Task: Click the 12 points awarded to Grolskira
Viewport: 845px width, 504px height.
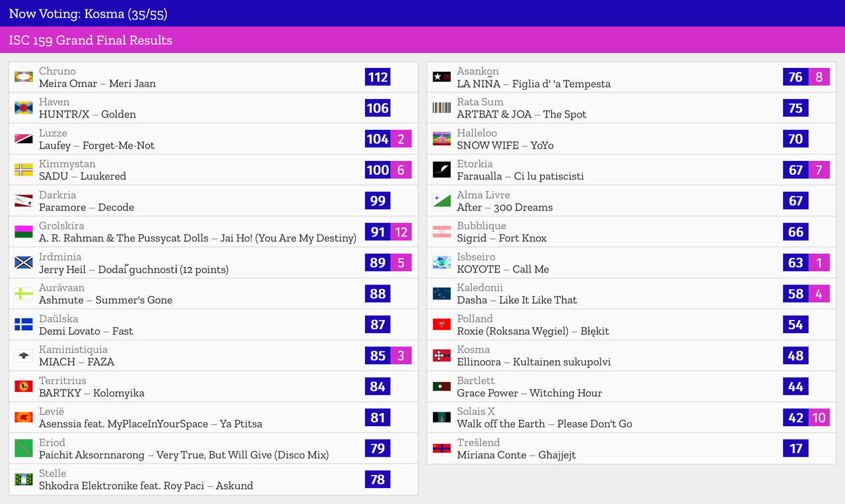Action: point(401,232)
